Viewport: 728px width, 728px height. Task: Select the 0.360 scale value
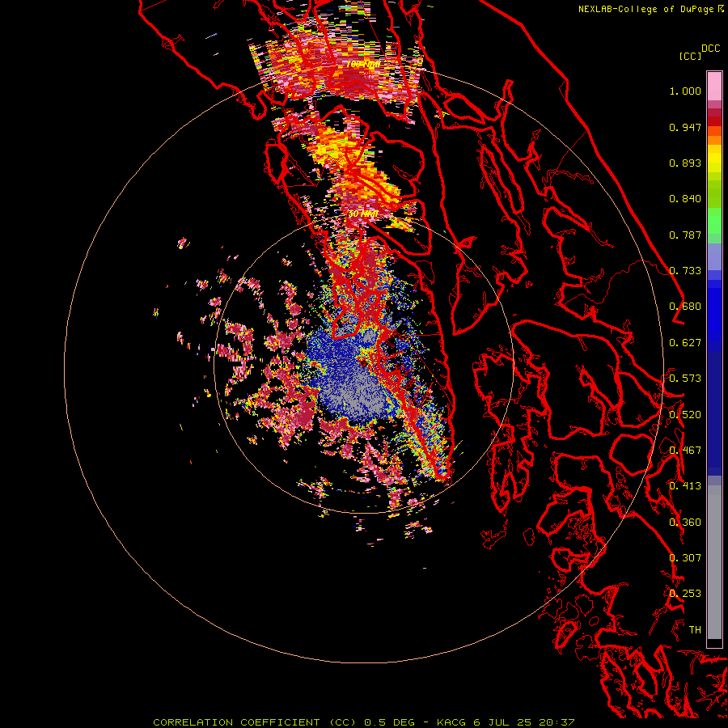685,523
